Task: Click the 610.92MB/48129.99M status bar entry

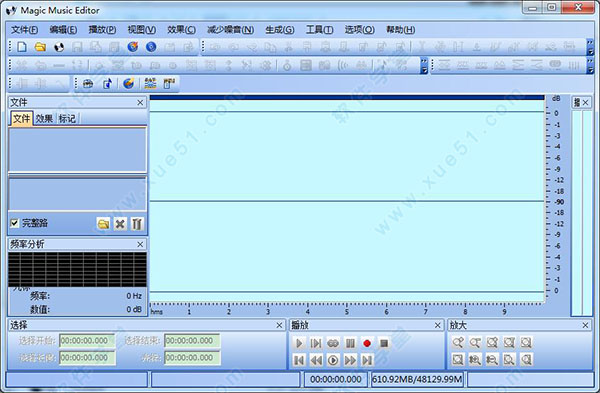Action: pos(417,379)
